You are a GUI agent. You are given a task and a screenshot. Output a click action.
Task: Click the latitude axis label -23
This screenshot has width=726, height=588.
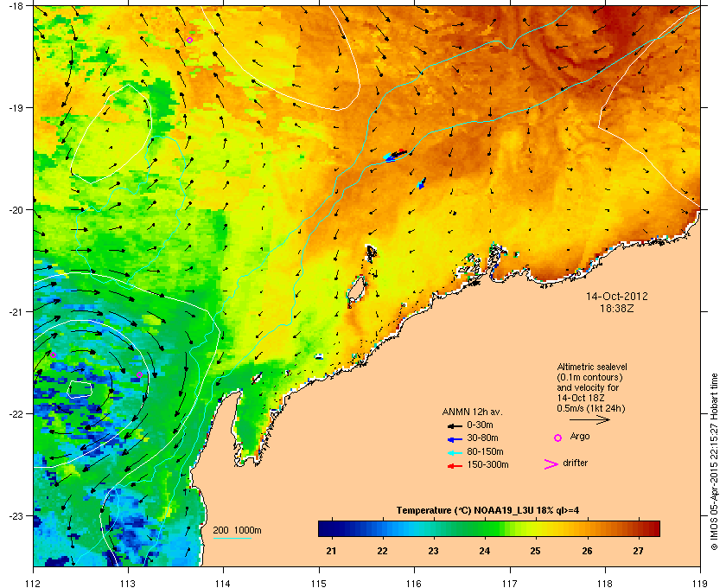16,515
